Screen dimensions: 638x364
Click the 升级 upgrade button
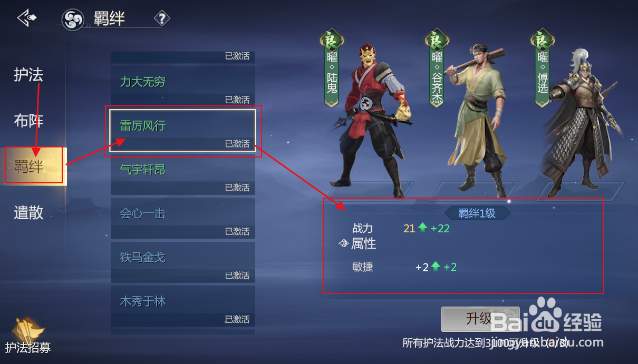pos(480,319)
